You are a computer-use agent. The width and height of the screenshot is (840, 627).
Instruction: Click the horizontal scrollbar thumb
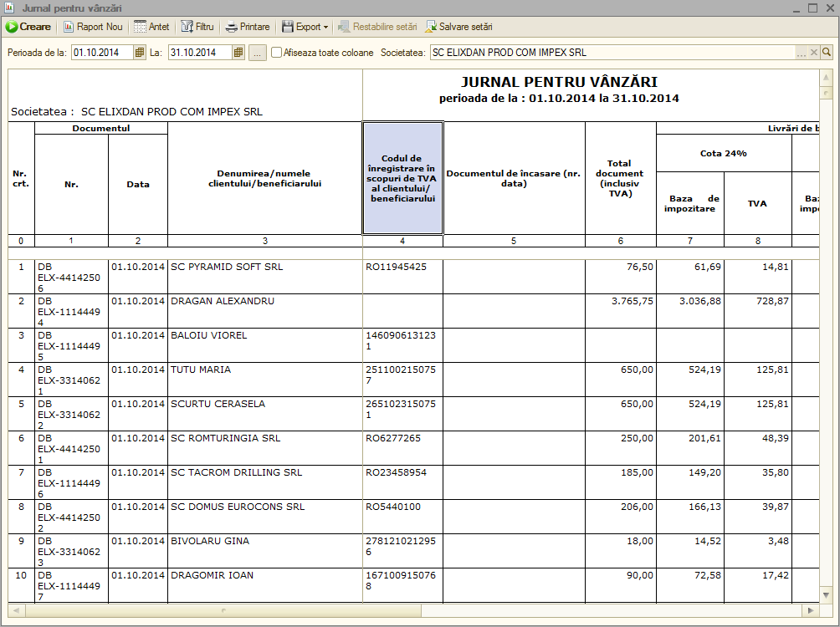pos(223,610)
